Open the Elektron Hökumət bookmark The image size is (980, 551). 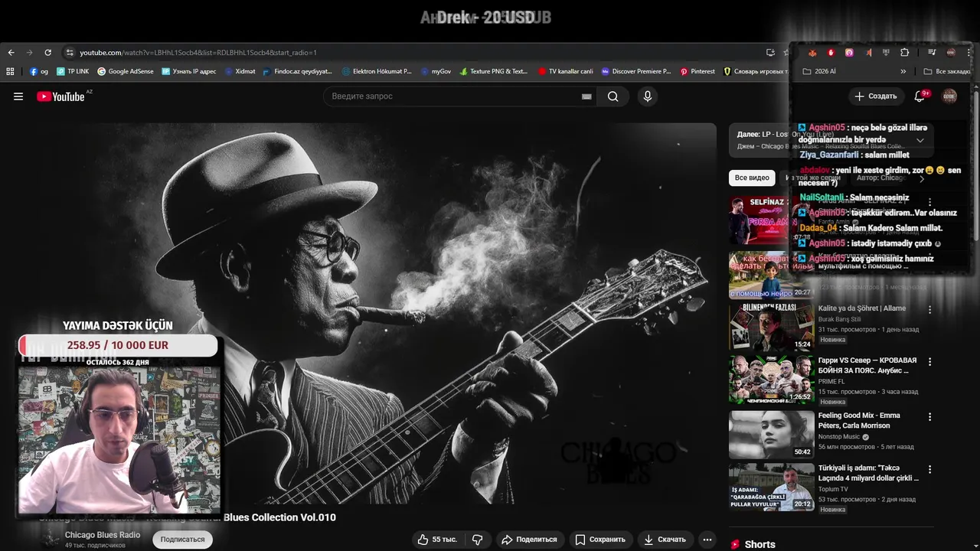click(x=377, y=71)
